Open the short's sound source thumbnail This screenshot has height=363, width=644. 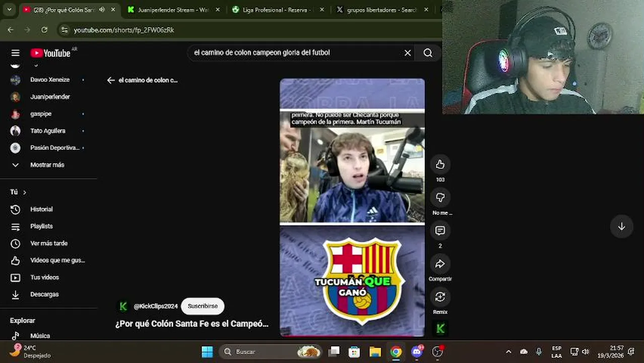[x=440, y=329]
